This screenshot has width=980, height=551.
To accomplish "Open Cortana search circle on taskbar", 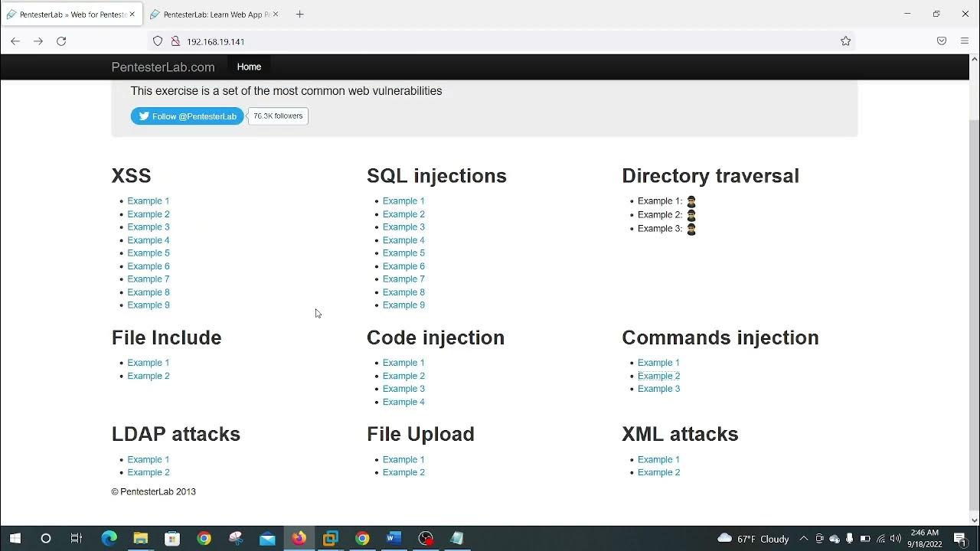I will [45, 538].
